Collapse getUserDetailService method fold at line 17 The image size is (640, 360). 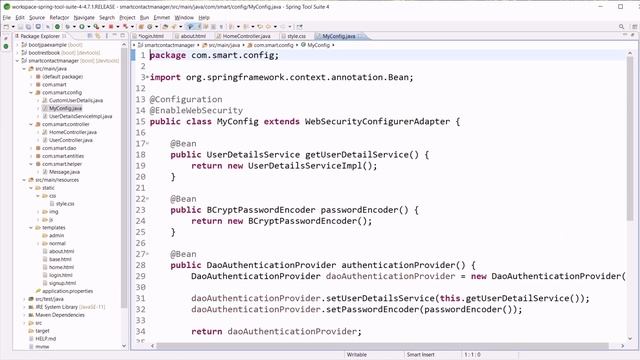point(147,143)
